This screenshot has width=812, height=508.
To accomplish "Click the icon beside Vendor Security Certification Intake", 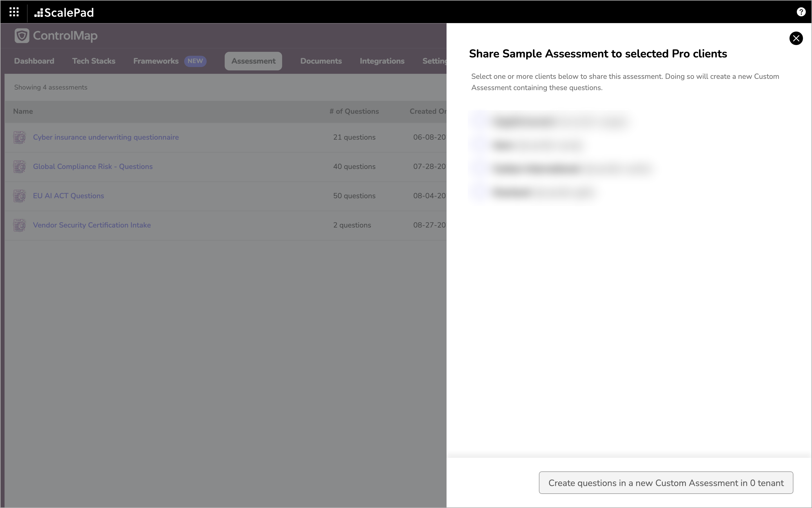I will [x=20, y=225].
